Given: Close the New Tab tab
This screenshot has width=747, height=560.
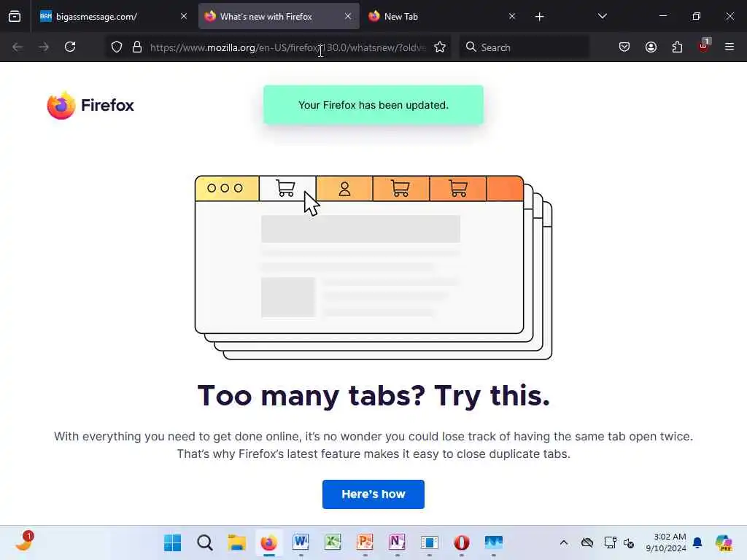Looking at the screenshot, I should click(x=511, y=16).
